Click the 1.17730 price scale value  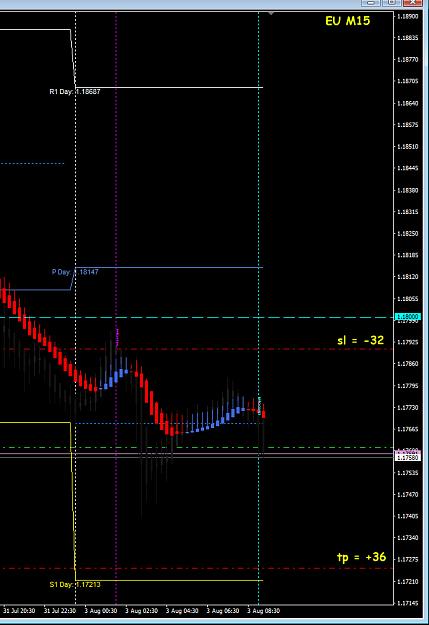(x=408, y=407)
